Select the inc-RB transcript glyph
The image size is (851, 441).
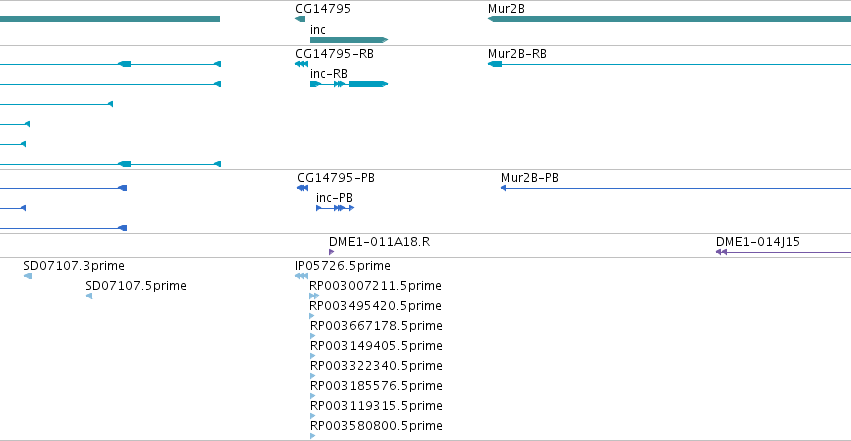point(349,84)
